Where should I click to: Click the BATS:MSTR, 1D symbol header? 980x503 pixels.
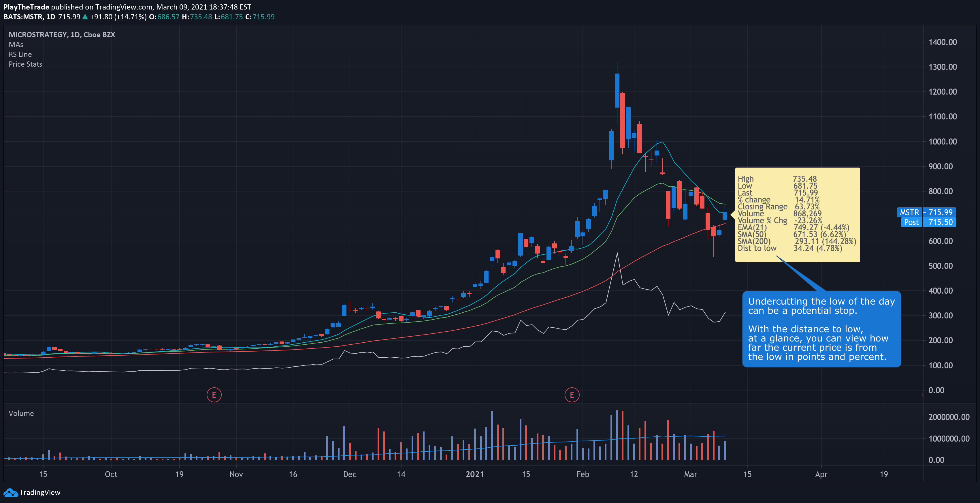[x=29, y=17]
